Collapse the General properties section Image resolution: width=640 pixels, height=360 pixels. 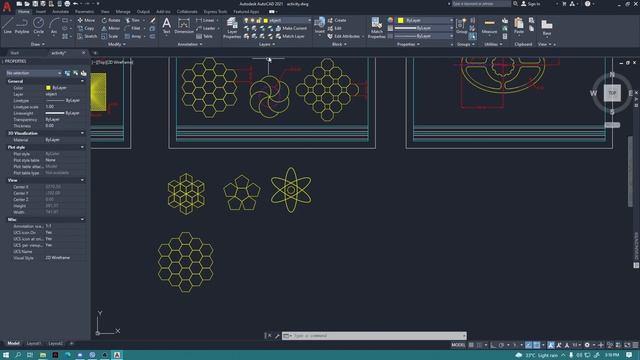click(x=82, y=81)
